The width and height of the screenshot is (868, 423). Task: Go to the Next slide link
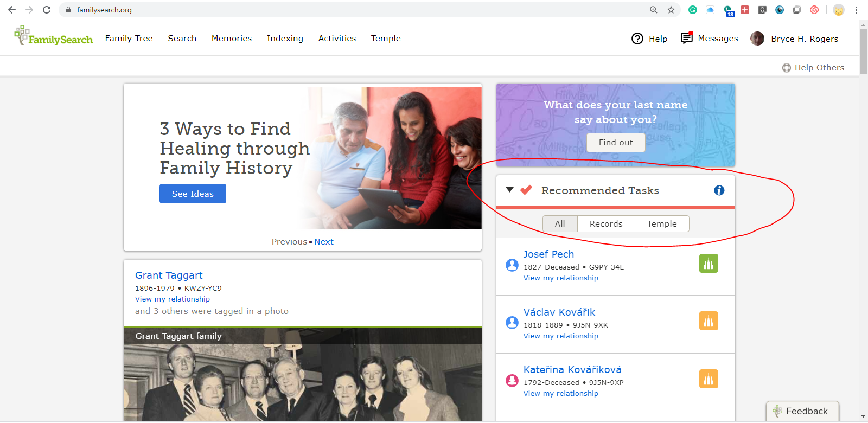(324, 242)
